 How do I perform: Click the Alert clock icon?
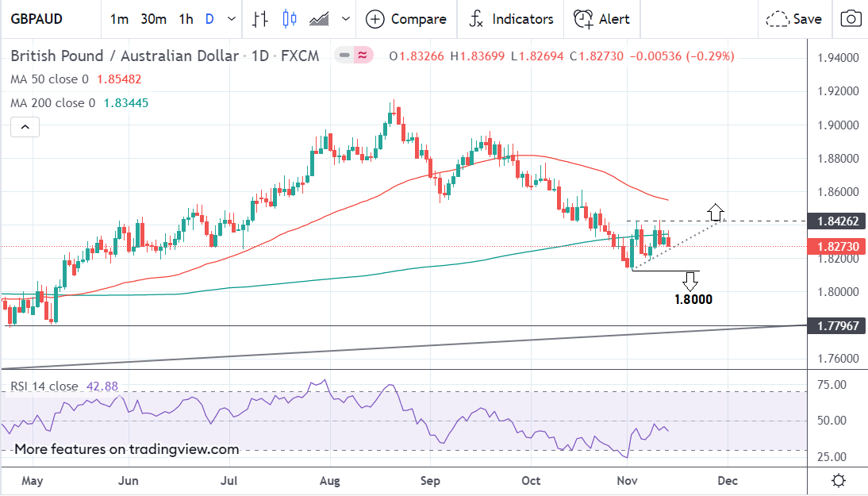pos(583,19)
